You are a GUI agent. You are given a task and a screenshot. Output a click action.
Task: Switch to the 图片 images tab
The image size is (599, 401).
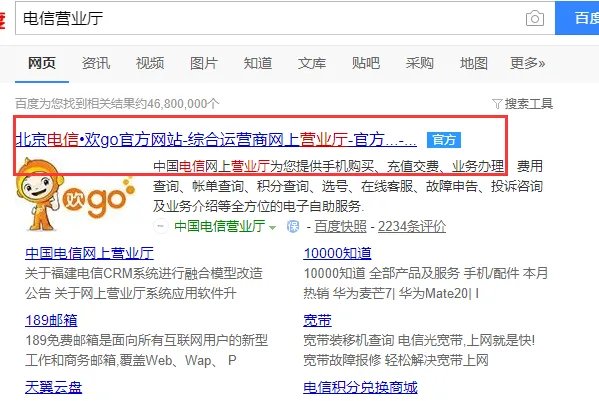pos(204,63)
